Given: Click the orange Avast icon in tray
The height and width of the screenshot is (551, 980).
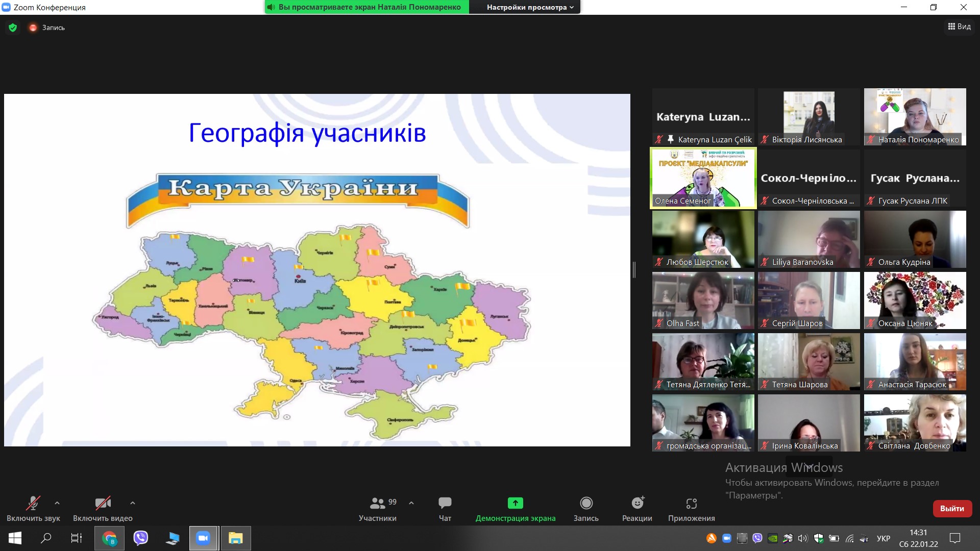Looking at the screenshot, I should [711, 538].
